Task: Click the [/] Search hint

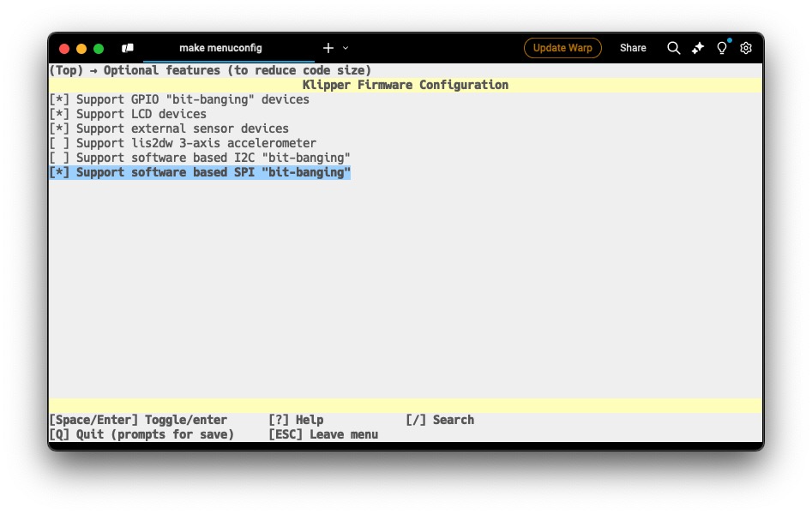Action: tap(440, 420)
